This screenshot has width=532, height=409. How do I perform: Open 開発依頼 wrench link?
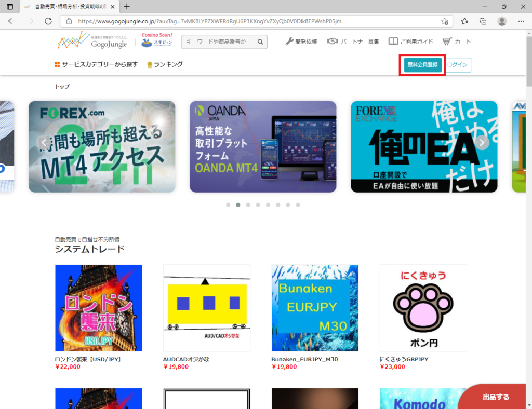pos(301,42)
